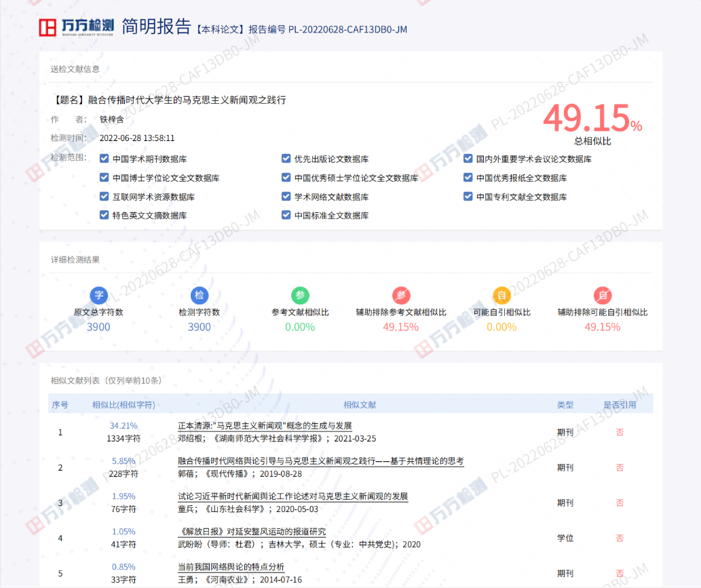Viewport: 701px width, 588px height.
Task: Toggle 中国优秀硕士学位论文全文数据库 checkbox
Action: click(286, 178)
